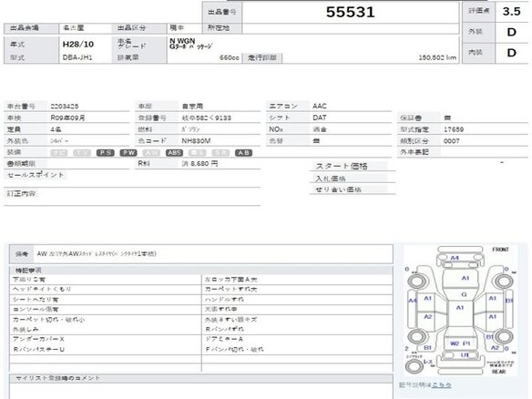This screenshot has height=399, width=532.
Task: Click the 済 8,680 円 recycle fee
Action: point(199,164)
